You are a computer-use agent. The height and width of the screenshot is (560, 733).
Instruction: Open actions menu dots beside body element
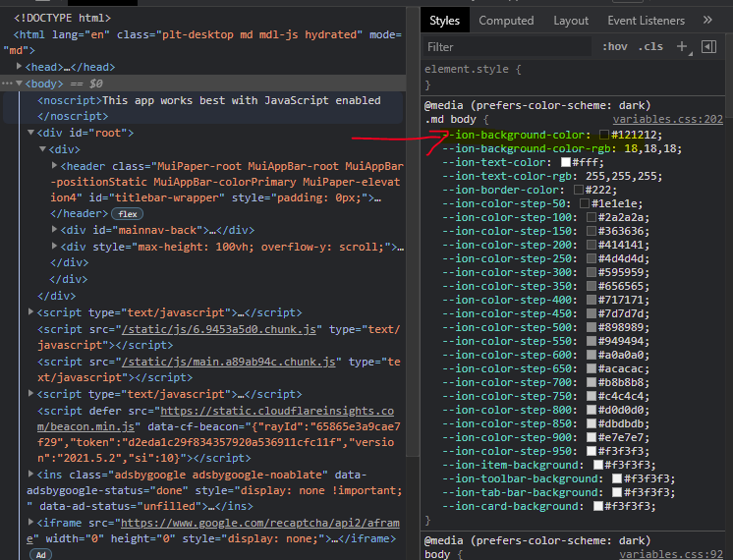click(x=7, y=84)
